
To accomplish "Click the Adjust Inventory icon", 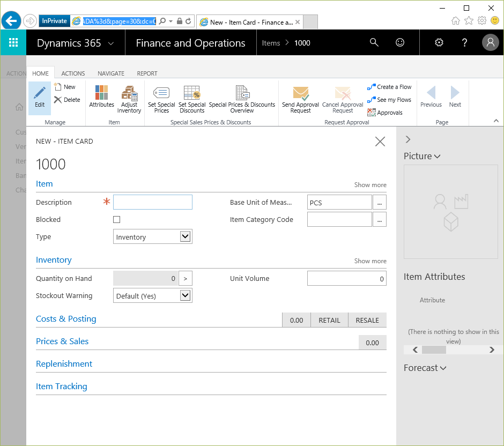I will (129, 93).
